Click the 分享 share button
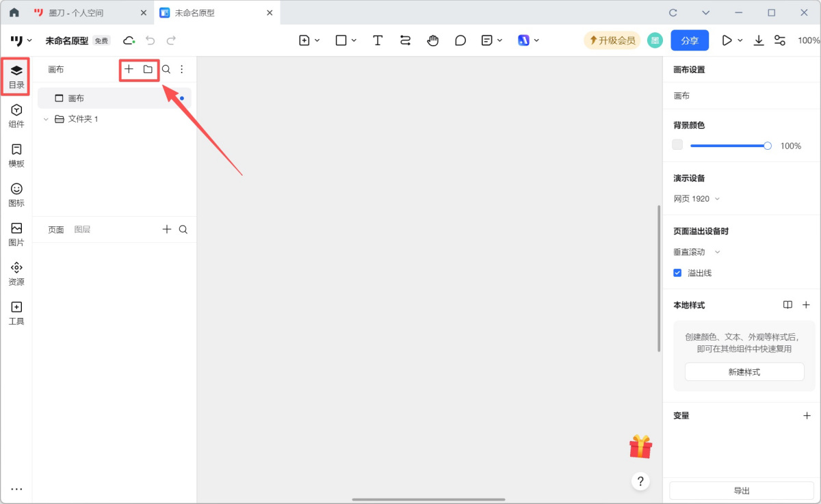 point(689,40)
